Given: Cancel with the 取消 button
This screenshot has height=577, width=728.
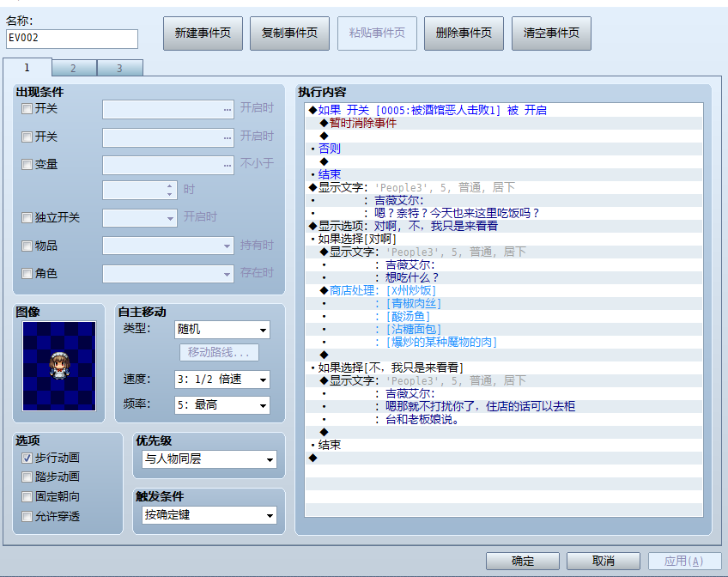Looking at the screenshot, I should [604, 562].
